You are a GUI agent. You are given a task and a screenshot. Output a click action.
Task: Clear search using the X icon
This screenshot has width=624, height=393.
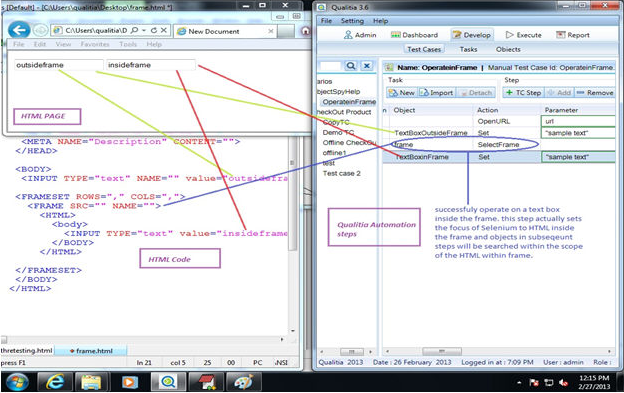[367, 66]
